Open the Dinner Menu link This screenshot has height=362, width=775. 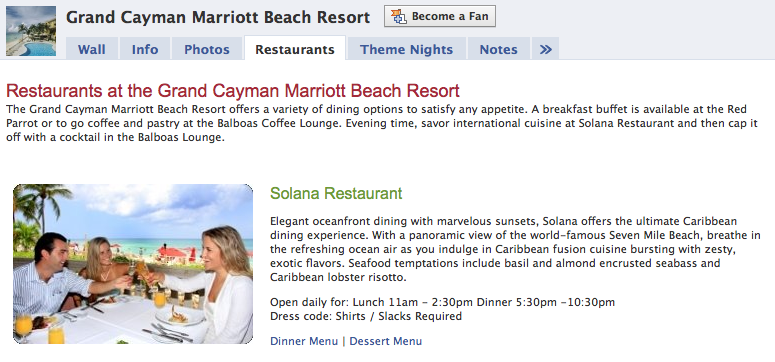304,341
